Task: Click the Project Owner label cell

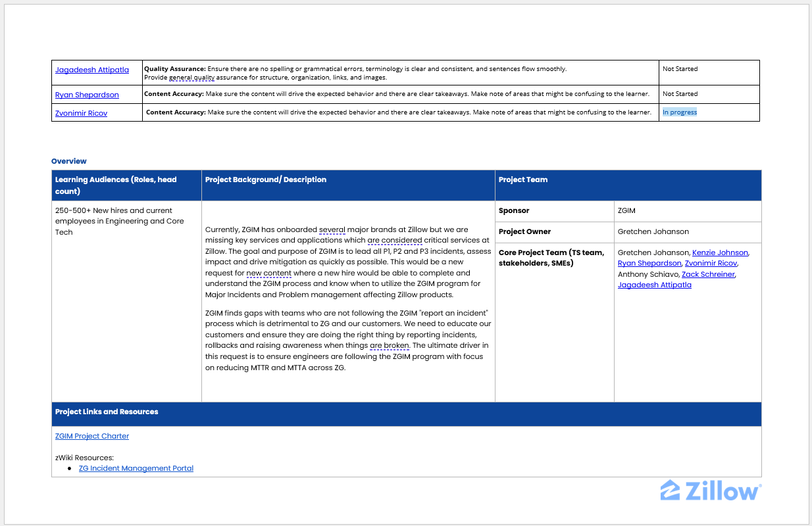Action: coord(524,231)
